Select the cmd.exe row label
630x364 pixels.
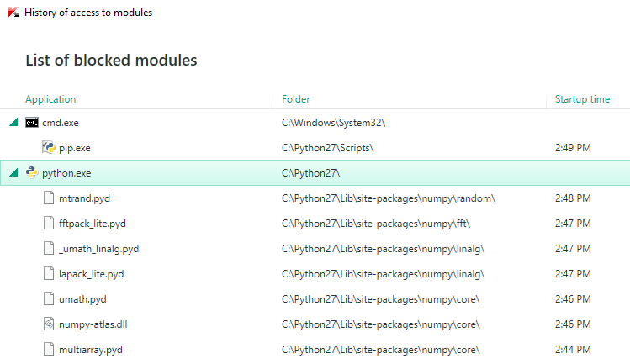point(61,123)
